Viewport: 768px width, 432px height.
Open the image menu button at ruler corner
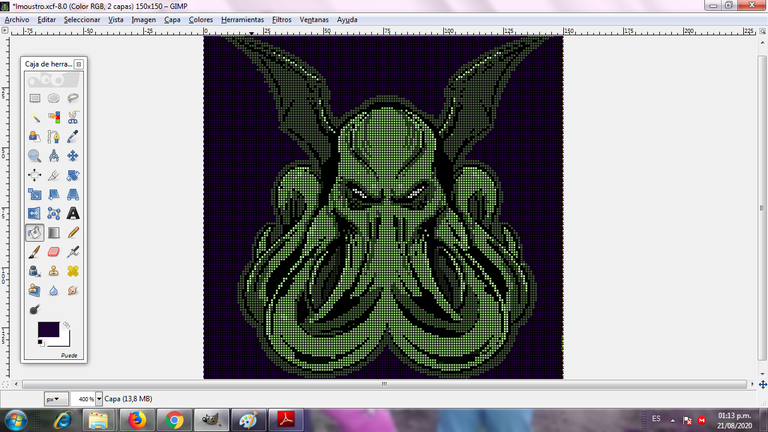[5, 30]
